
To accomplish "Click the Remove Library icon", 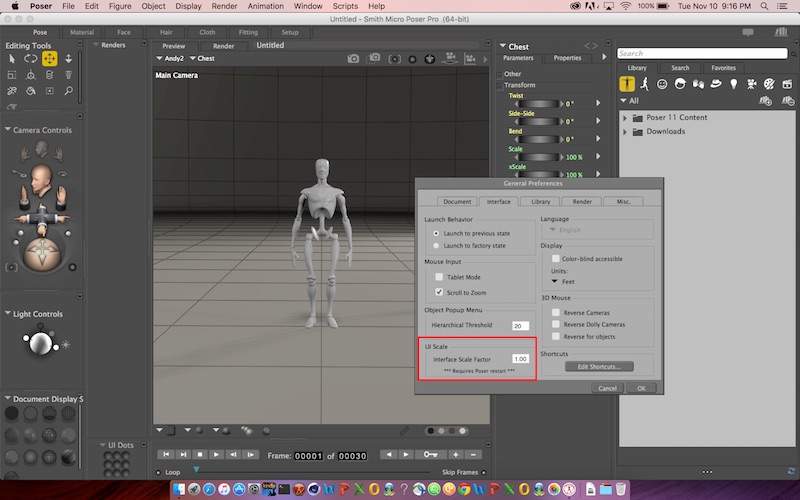I will coord(788,101).
